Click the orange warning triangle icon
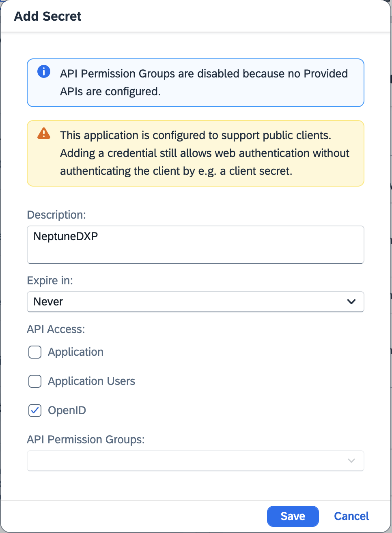 coord(44,133)
